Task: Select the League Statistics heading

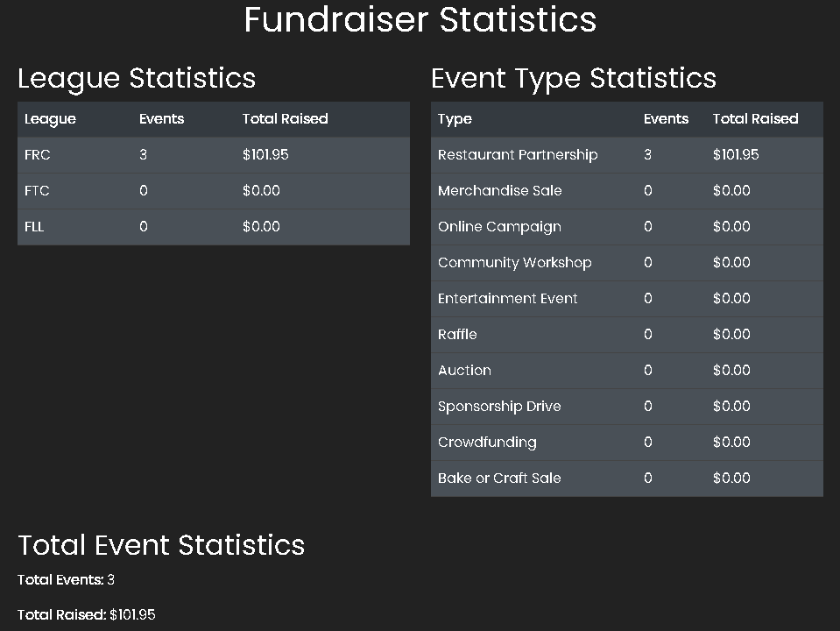Action: tap(137, 78)
